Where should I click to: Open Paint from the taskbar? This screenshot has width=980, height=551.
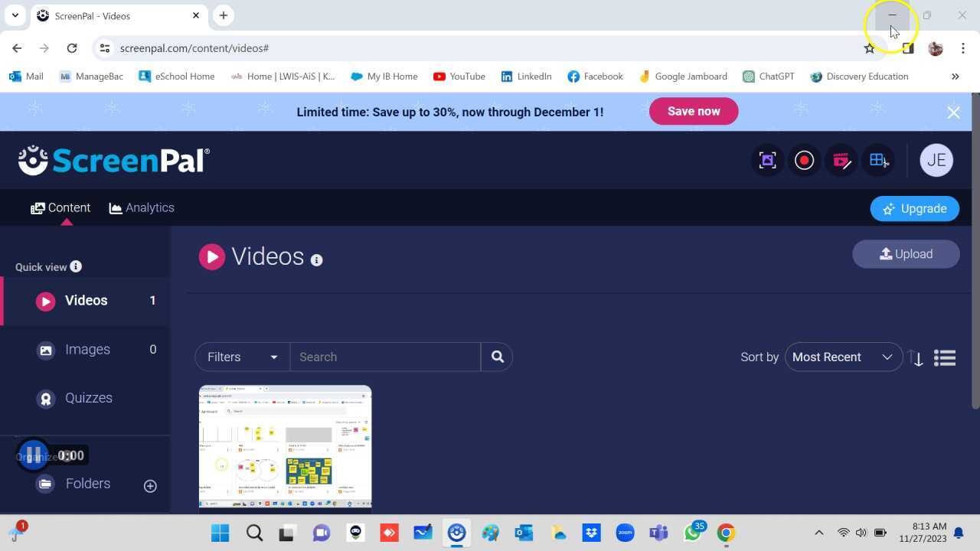pyautogui.click(x=490, y=533)
